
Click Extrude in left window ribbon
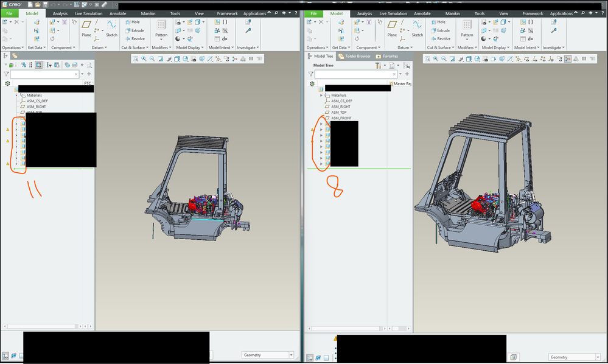click(x=135, y=30)
